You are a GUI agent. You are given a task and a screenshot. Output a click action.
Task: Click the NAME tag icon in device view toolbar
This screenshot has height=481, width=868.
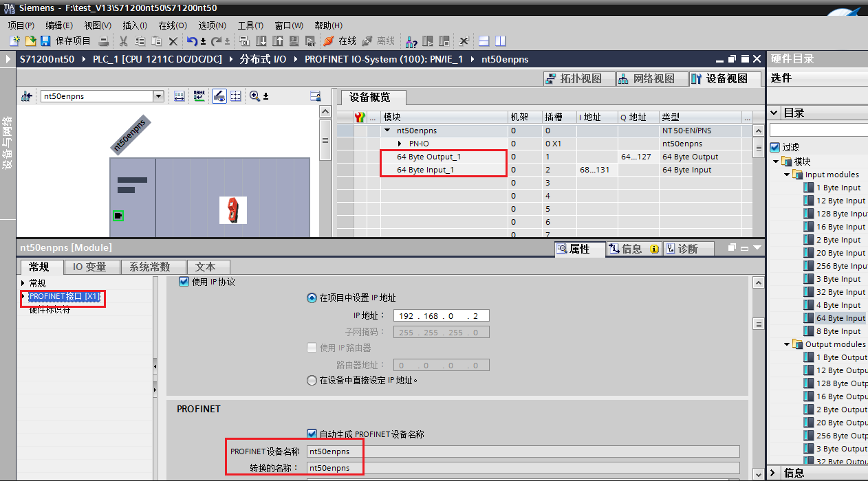pyautogui.click(x=198, y=96)
